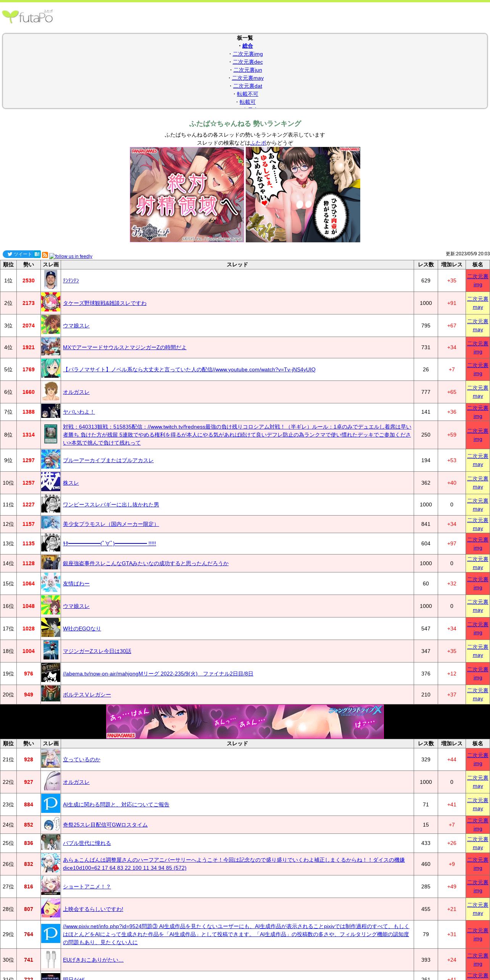Click ふたポ search link in description
The height and width of the screenshot is (980, 490).
point(258,143)
